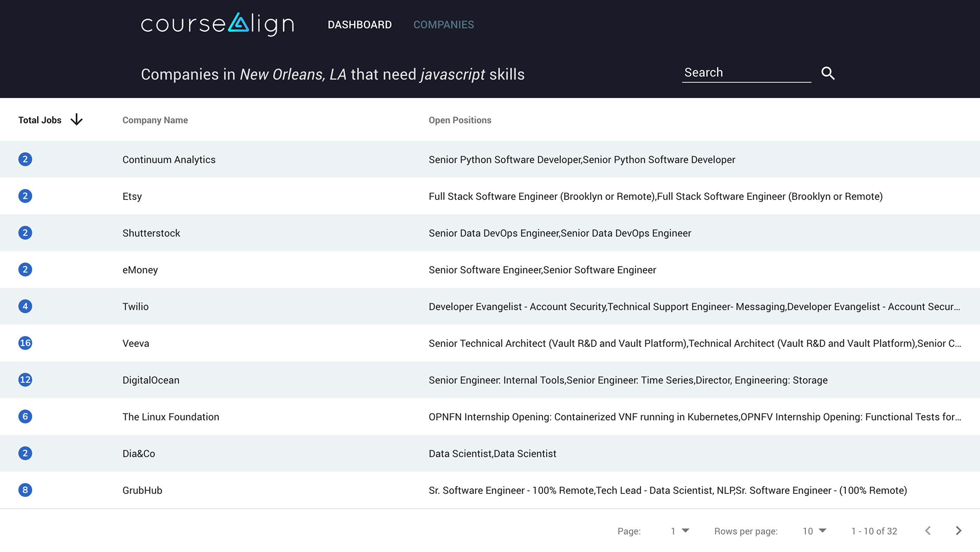The width and height of the screenshot is (980, 552).
Task: Click Senior Software Engineer positions for eMoney
Action: pos(542,270)
